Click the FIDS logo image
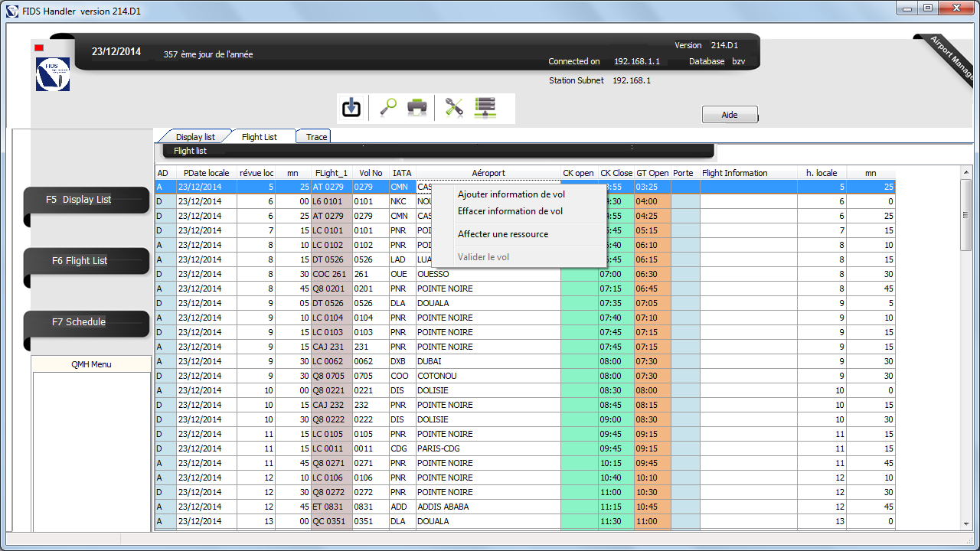The height and width of the screenshot is (551, 980). point(53,74)
